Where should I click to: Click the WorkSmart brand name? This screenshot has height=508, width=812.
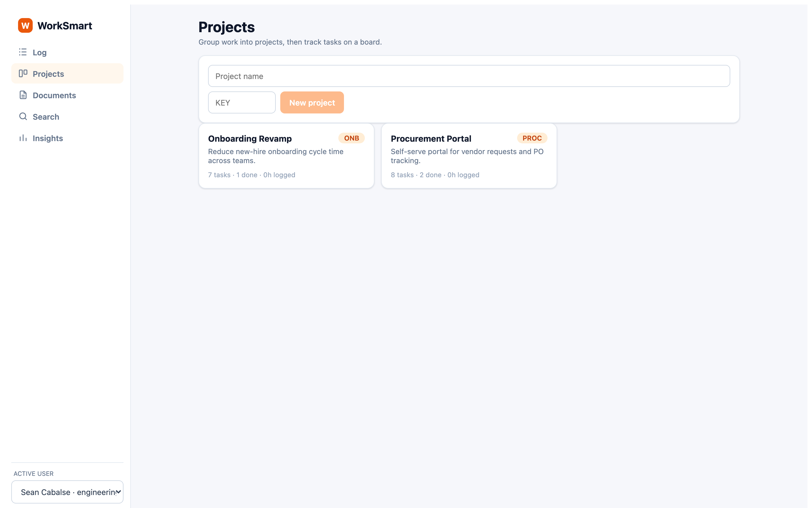coord(65,25)
